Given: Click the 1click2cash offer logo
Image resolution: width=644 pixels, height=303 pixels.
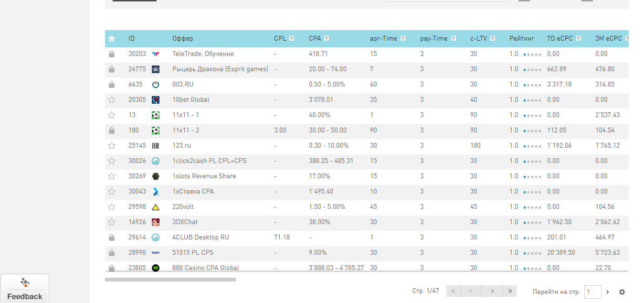Looking at the screenshot, I should [156, 161].
